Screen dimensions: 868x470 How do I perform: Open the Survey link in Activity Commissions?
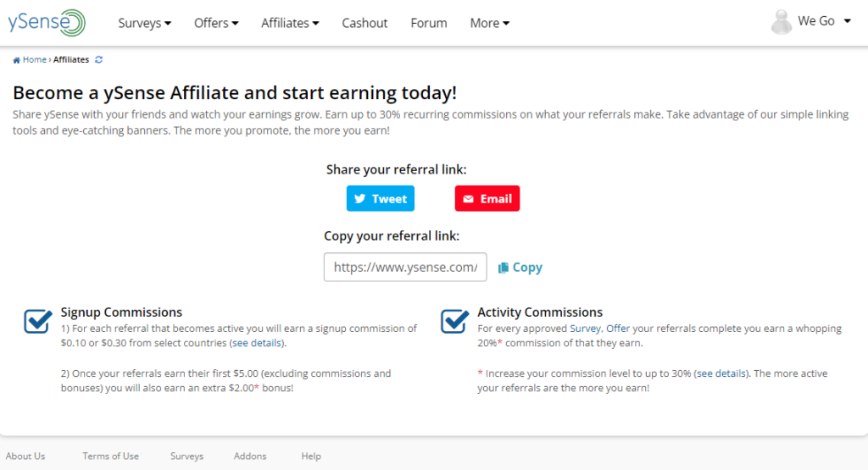[585, 329]
